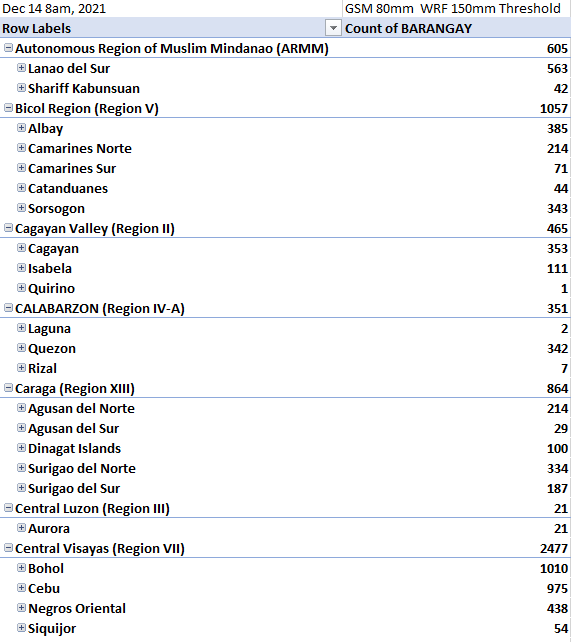Expand the Camarines Norte row
Image resolution: width=571 pixels, height=642 pixels.
tap(21, 148)
